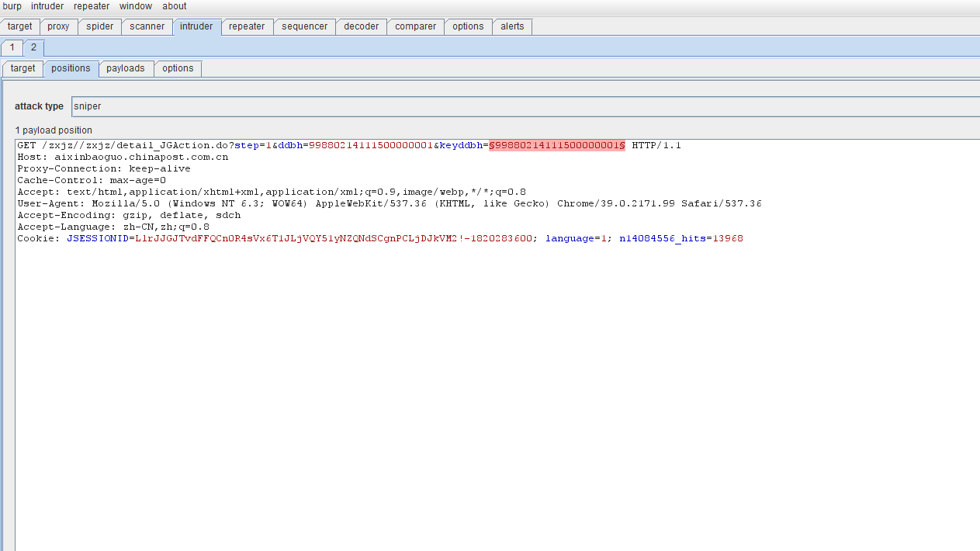
Task: Switch to the sequencer tab
Action: [x=304, y=26]
